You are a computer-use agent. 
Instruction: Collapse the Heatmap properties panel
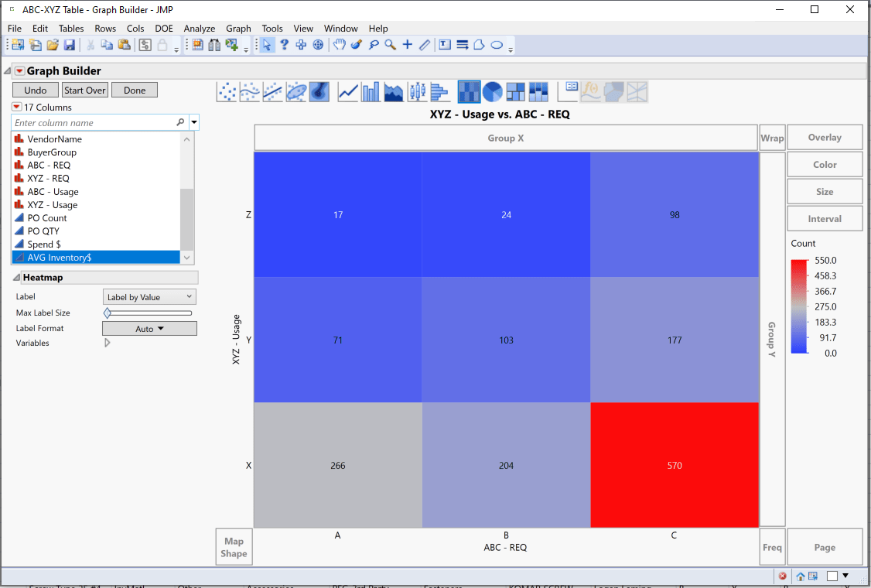[19, 277]
